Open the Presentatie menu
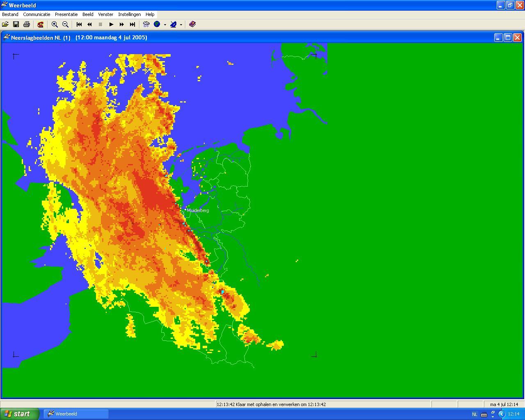The height and width of the screenshot is (420, 525). tap(66, 14)
